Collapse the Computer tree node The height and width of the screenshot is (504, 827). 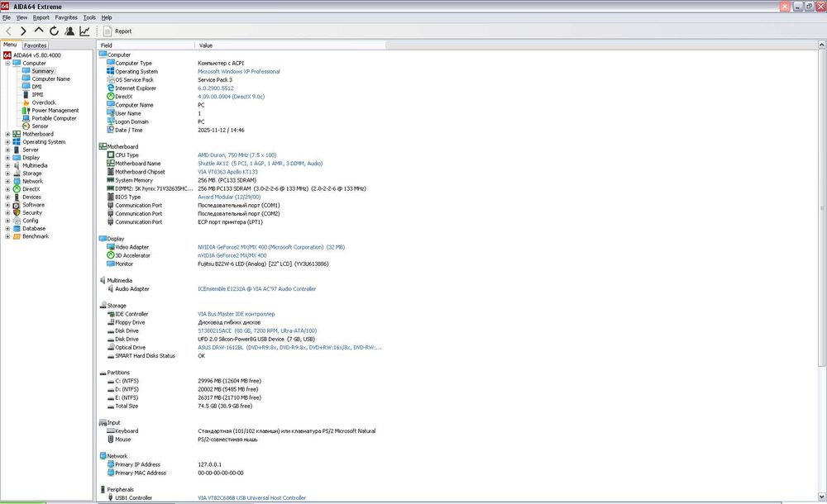coord(7,64)
